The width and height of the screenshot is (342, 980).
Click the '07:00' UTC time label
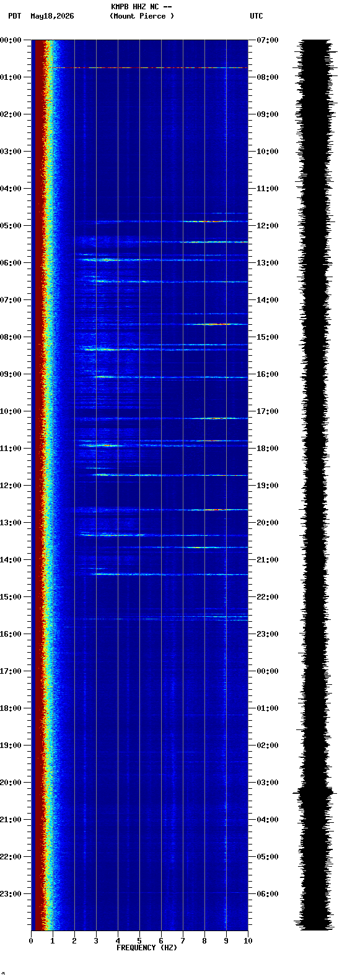pyautogui.click(x=268, y=40)
